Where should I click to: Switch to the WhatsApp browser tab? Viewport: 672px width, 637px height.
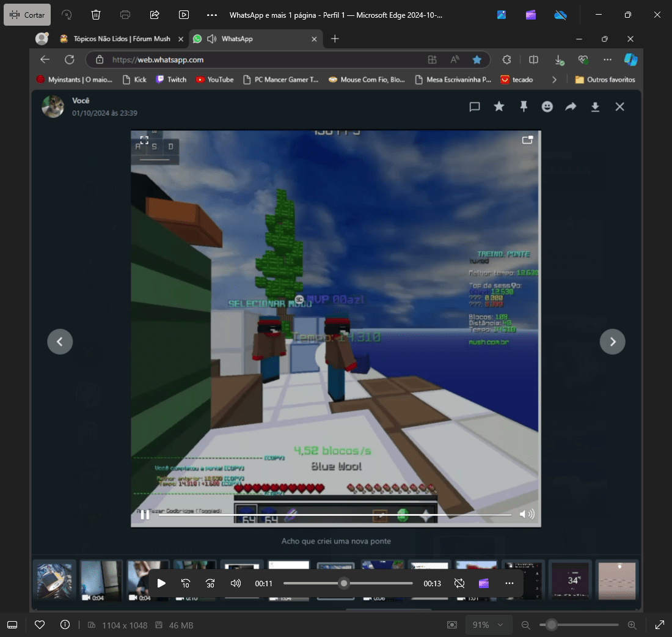[x=257, y=39]
